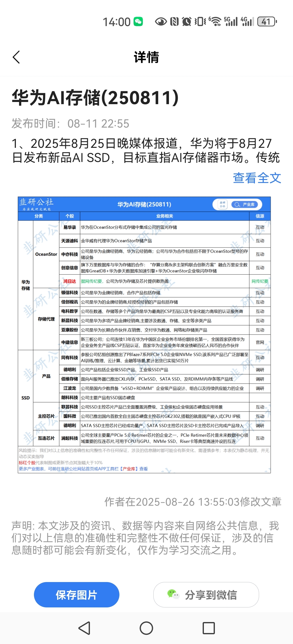
Task: Tap the 国科微 stock cell
Action: [70, 416]
